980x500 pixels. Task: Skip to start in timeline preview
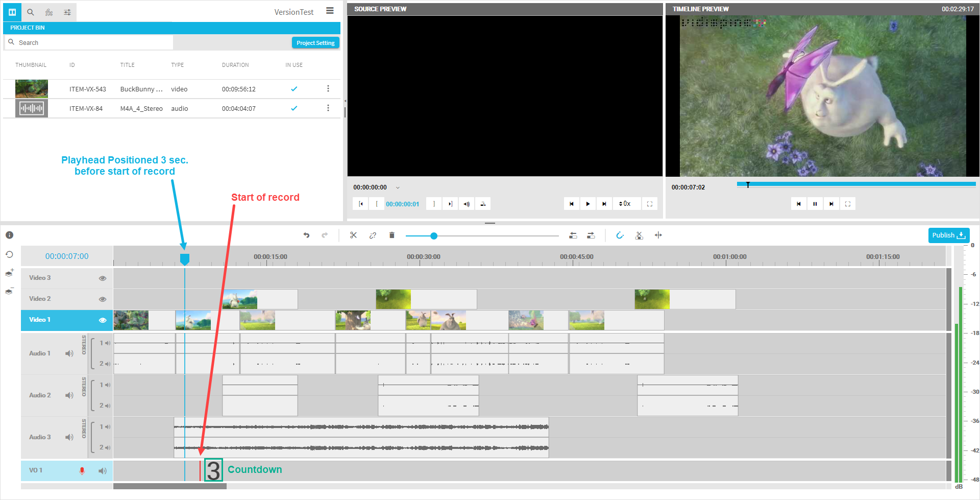(799, 204)
